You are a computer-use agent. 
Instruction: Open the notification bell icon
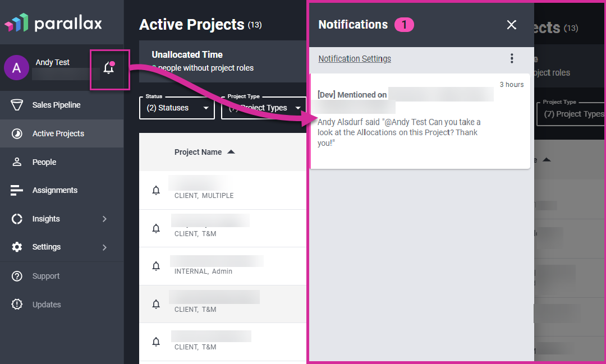(x=109, y=68)
